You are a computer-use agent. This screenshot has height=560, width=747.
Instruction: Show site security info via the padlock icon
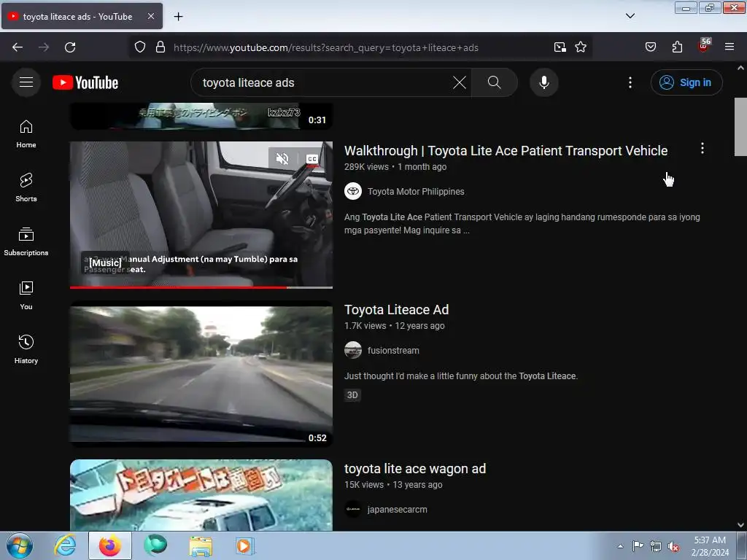(x=160, y=47)
